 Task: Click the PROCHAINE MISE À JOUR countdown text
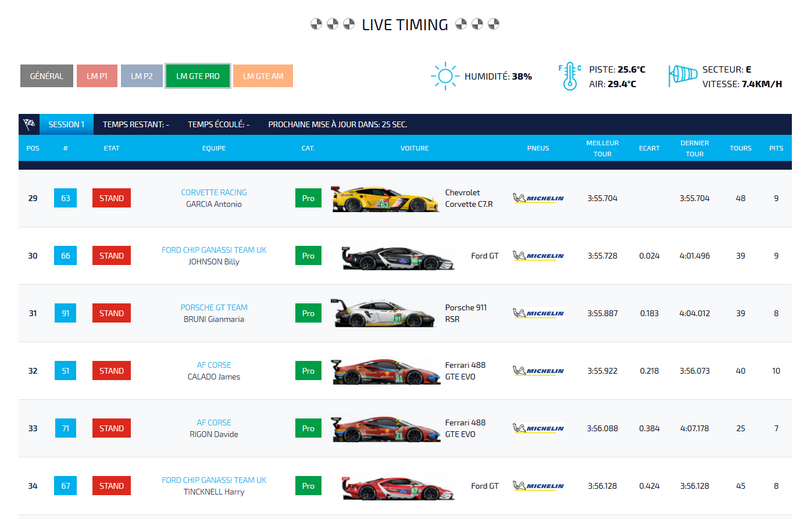[338, 125]
